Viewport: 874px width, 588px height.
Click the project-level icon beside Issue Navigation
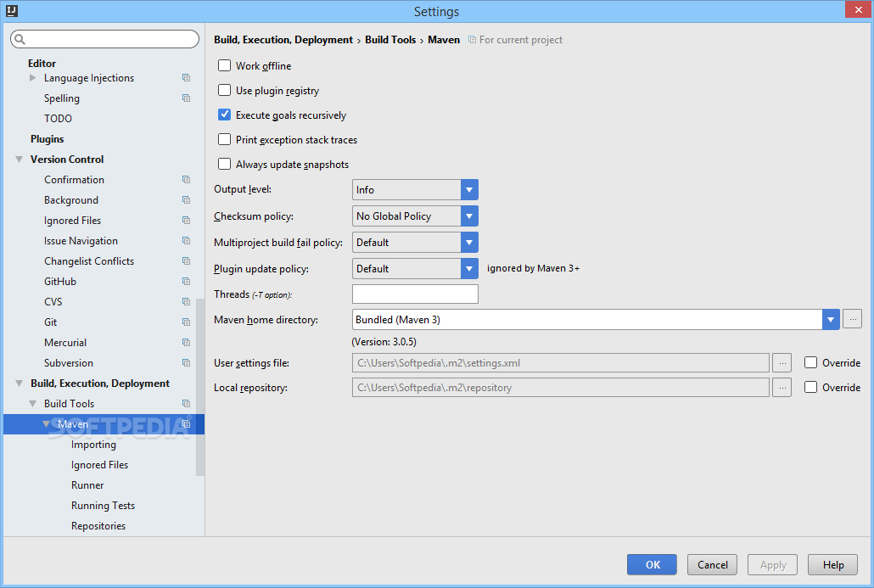click(186, 241)
